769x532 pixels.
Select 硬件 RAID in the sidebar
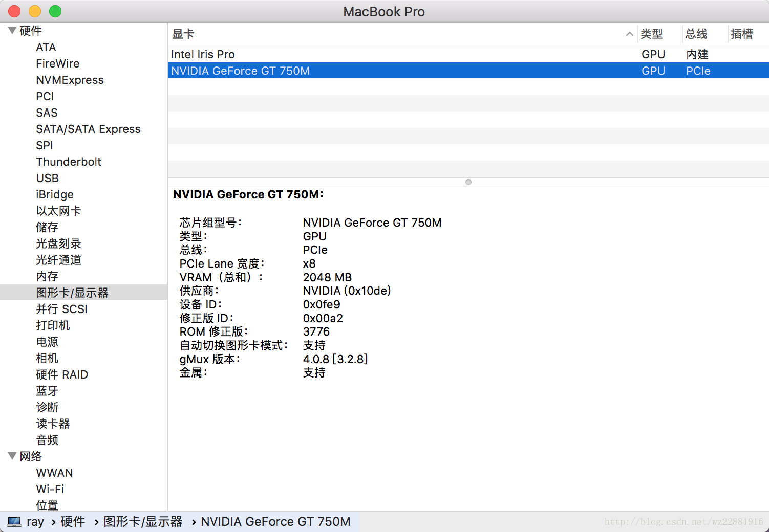coord(62,374)
